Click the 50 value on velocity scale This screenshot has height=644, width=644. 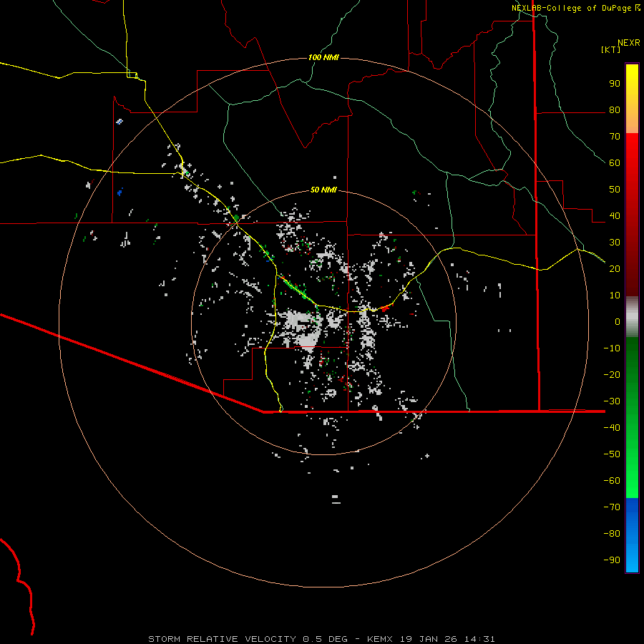615,190
